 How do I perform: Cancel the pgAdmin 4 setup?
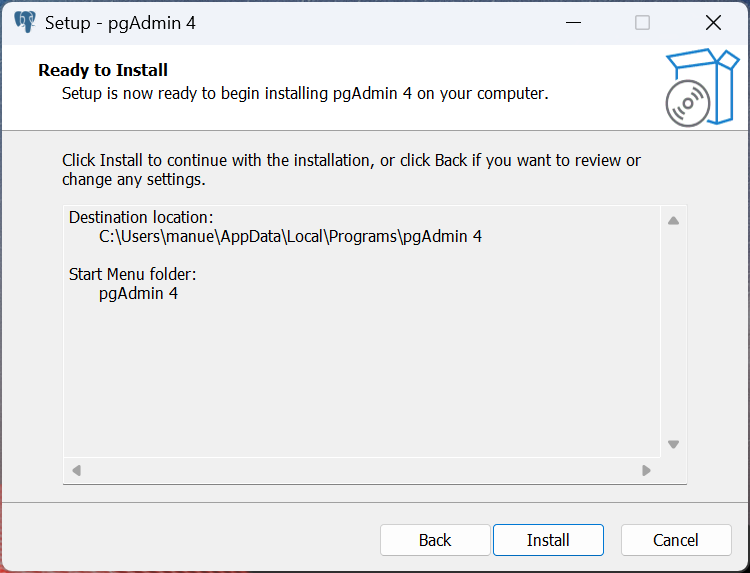tap(676, 540)
